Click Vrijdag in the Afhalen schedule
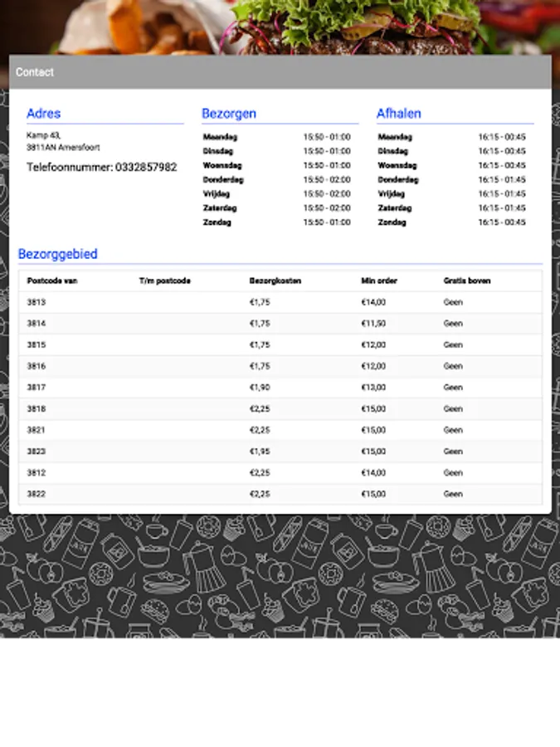This screenshot has height=747, width=560. [392, 194]
